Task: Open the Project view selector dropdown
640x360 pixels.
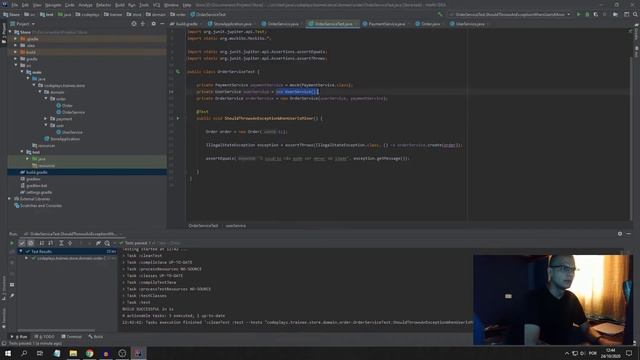Action: click(x=23, y=24)
